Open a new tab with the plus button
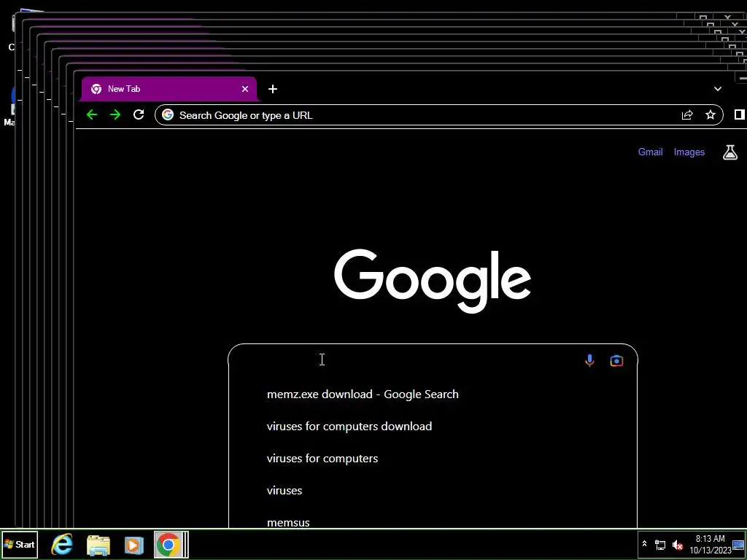The height and width of the screenshot is (560, 747). click(273, 89)
